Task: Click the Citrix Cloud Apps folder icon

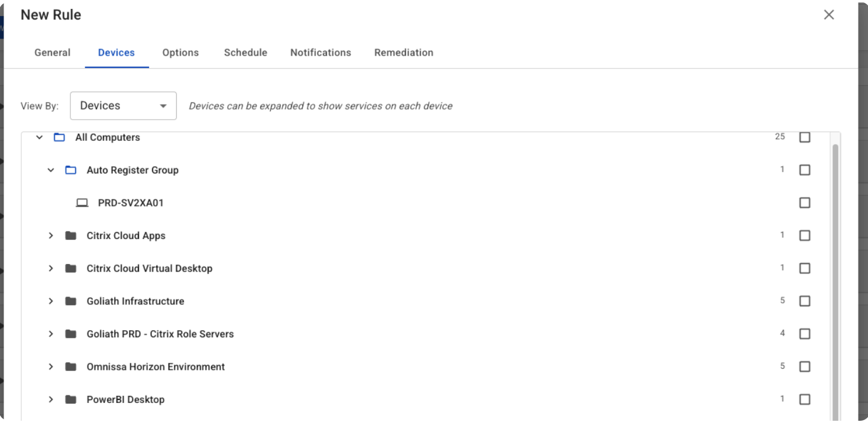Action: pyautogui.click(x=71, y=236)
